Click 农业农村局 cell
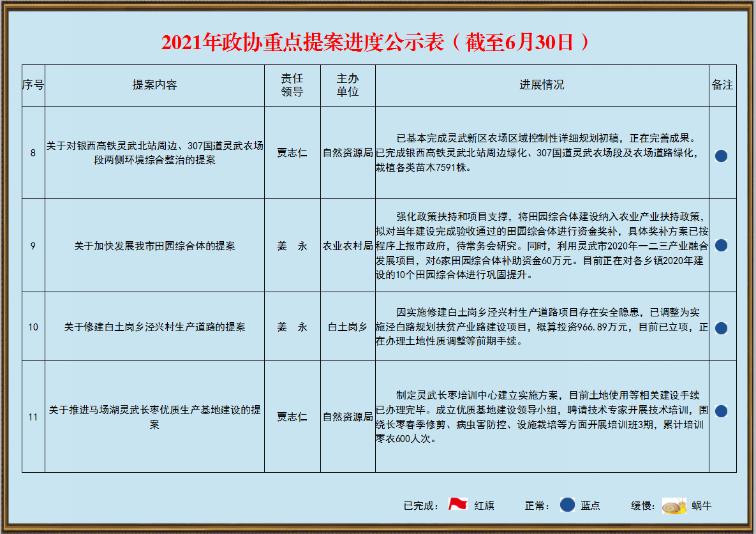This screenshot has height=534, width=756. [x=348, y=246]
